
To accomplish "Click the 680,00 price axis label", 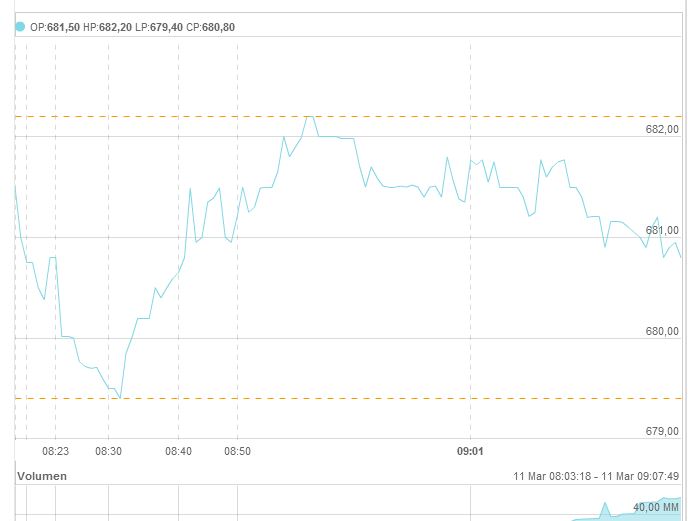I will point(662,331).
